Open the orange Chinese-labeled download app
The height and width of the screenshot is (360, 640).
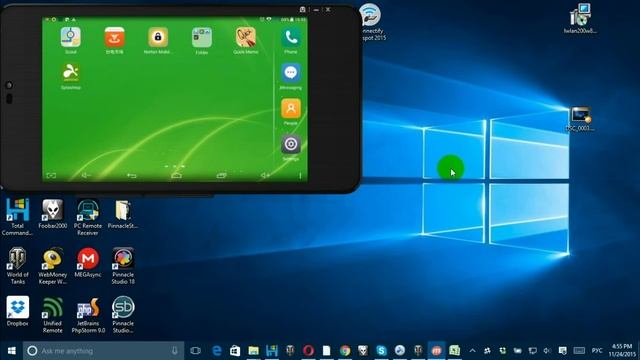[x=114, y=38]
